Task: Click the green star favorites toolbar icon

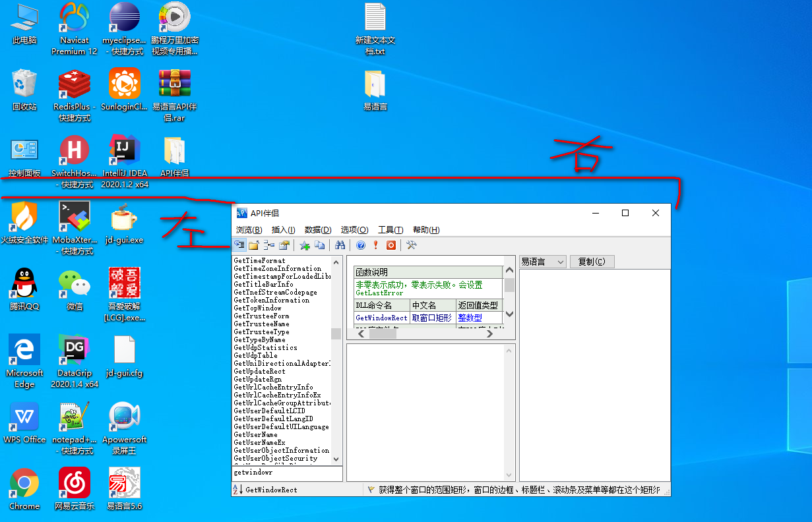Action: pos(305,245)
